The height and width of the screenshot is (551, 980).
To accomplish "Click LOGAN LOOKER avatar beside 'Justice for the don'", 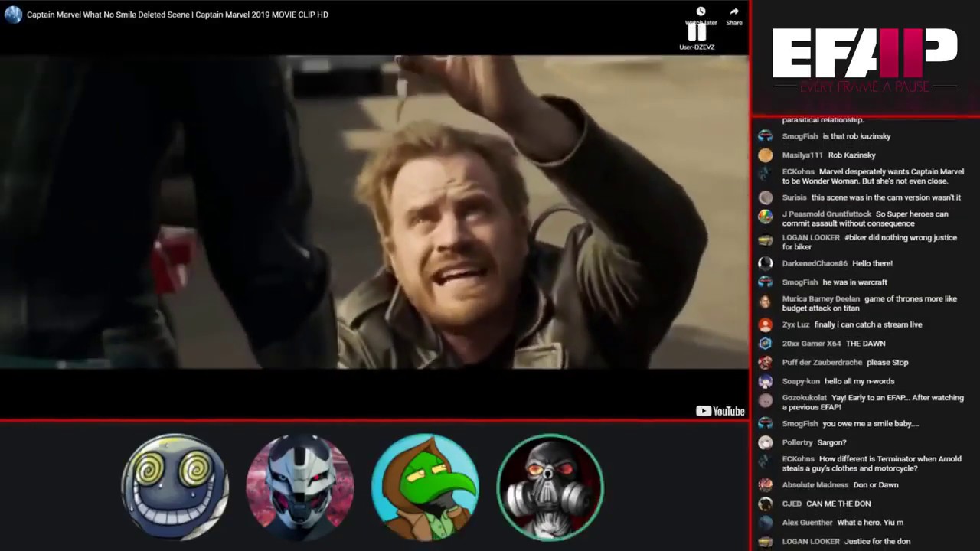I will click(x=765, y=542).
